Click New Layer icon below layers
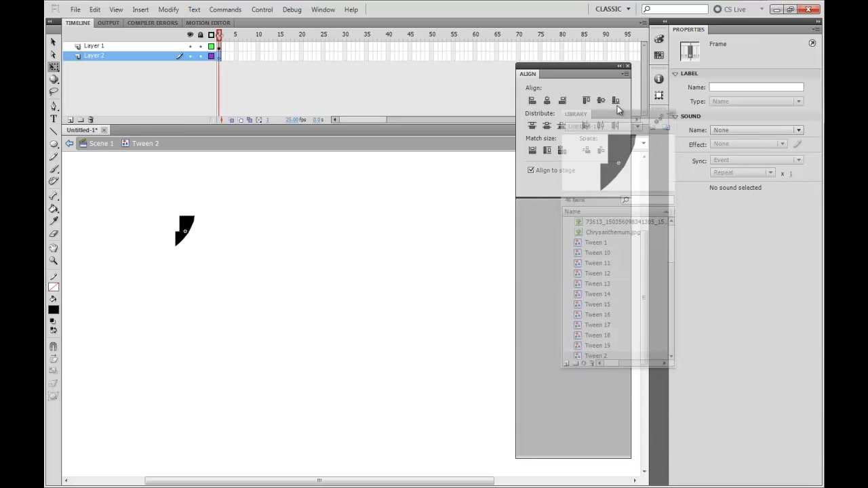868x488 pixels. tap(71, 120)
